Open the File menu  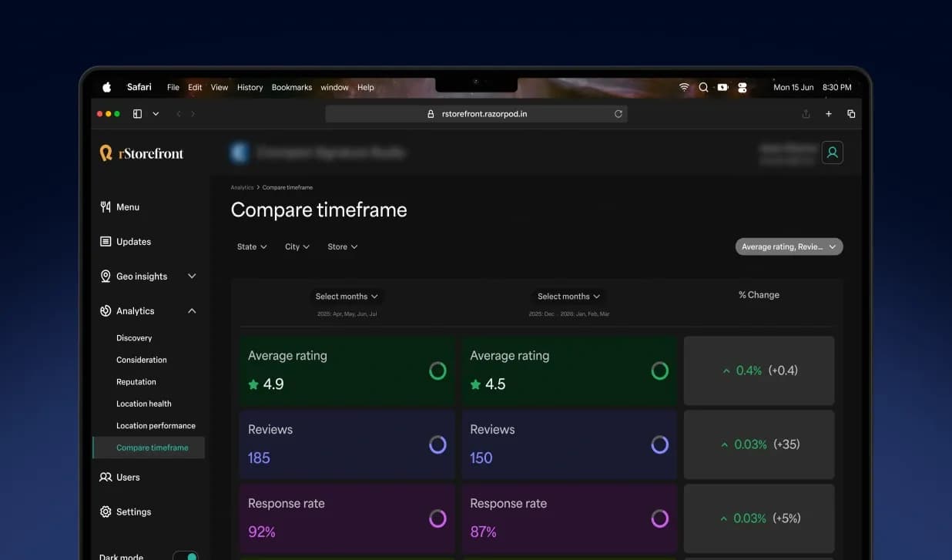pos(173,88)
